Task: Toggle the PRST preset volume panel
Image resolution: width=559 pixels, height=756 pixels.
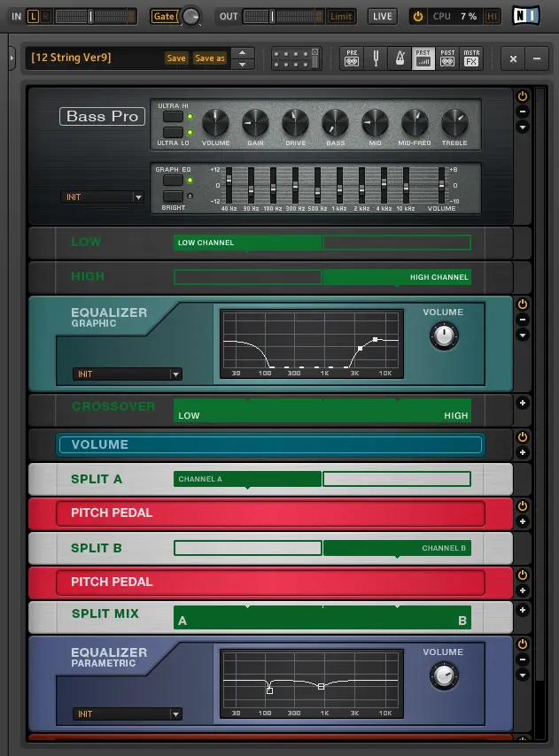Action: click(423, 58)
